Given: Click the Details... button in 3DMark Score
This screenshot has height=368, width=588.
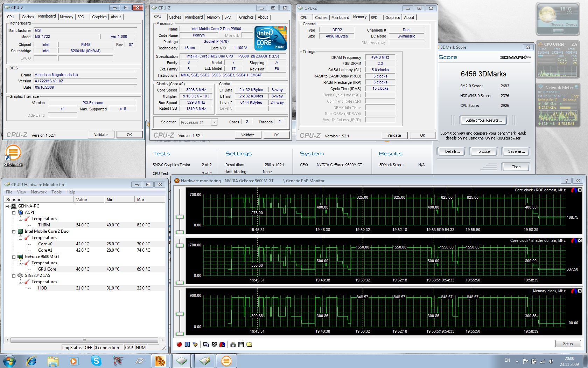Looking at the screenshot, I should tap(452, 151).
